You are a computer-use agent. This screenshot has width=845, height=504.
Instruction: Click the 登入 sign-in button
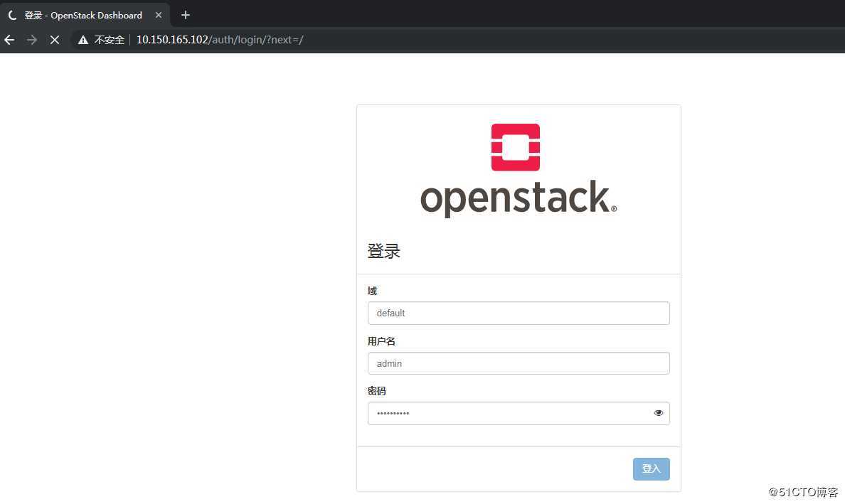651,469
